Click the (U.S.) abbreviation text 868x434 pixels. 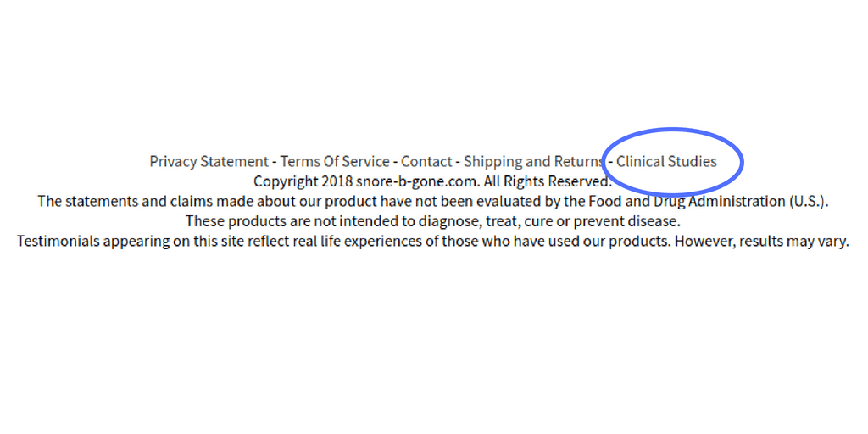tap(808, 202)
